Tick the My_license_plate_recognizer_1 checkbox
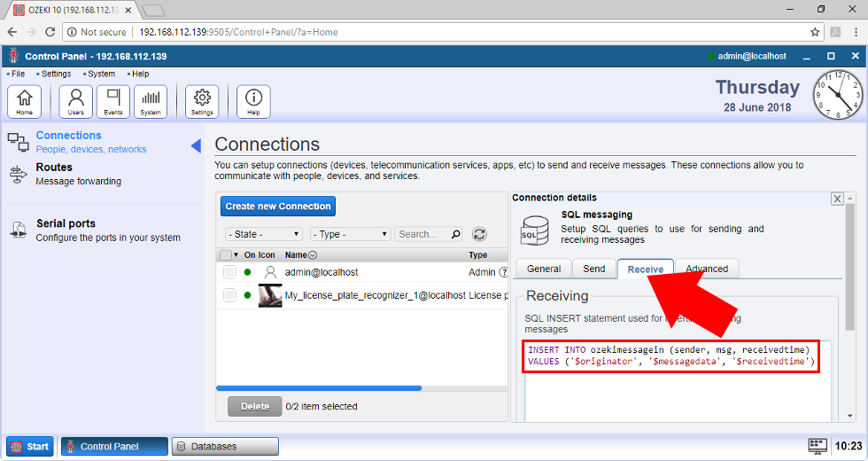The image size is (868, 461). (229, 295)
